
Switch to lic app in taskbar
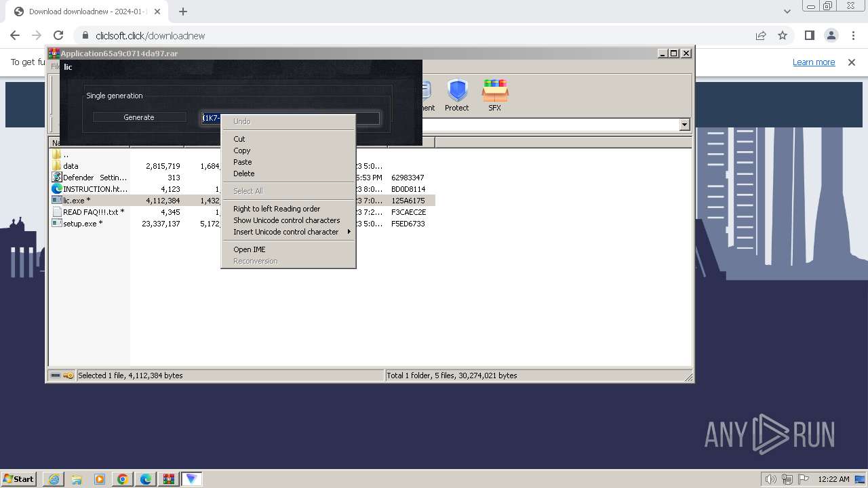192,479
